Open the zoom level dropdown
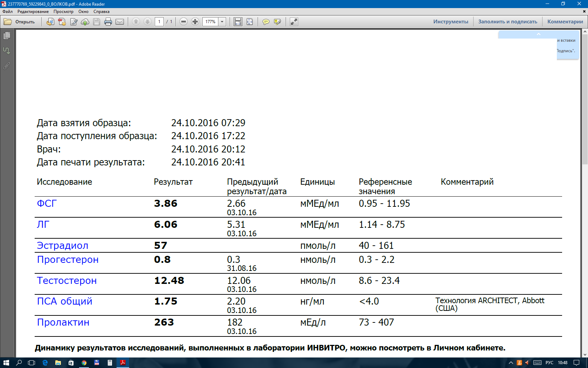Screen dimensions: 588x368 222,22
